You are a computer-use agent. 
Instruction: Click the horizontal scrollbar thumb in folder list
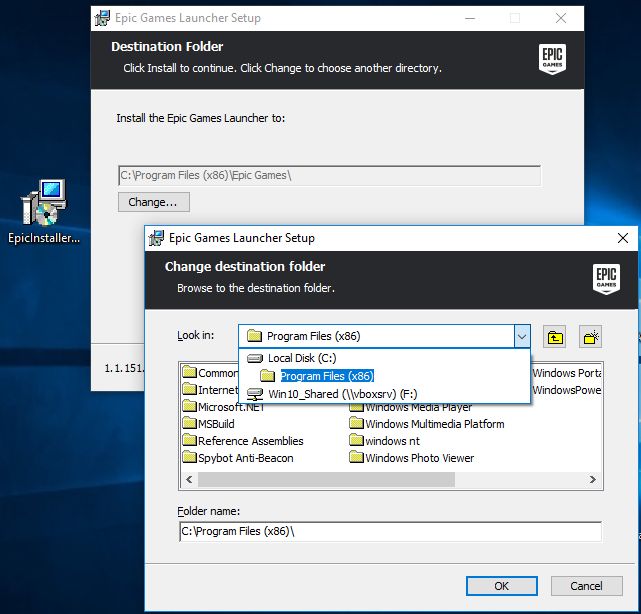pos(326,479)
